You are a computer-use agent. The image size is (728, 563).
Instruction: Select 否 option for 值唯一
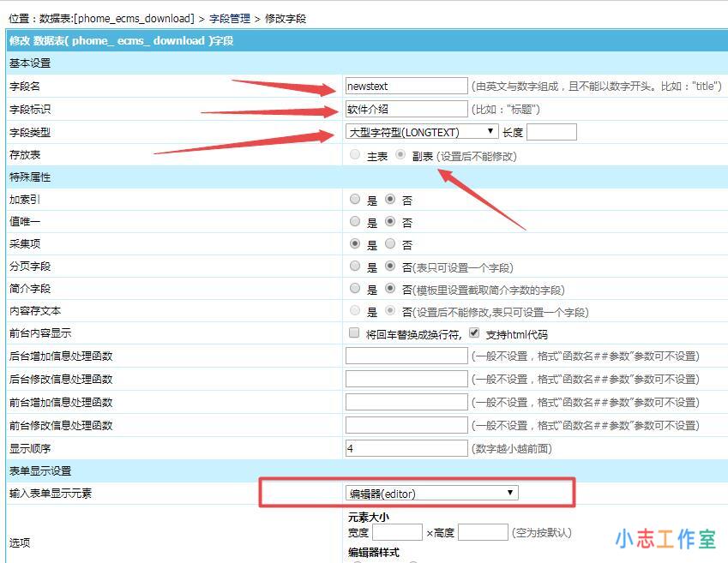point(388,221)
